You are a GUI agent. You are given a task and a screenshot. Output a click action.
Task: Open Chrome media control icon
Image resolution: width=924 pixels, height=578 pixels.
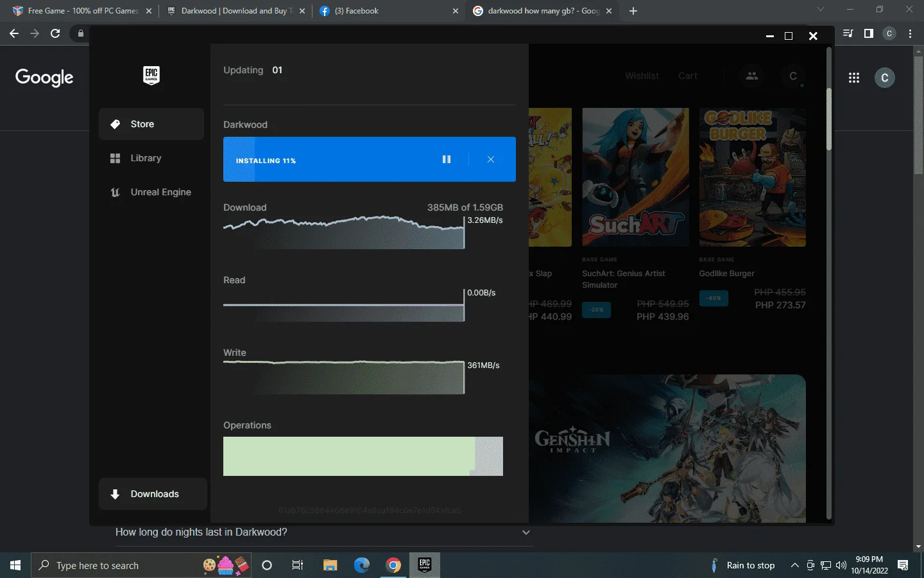pyautogui.click(x=848, y=33)
